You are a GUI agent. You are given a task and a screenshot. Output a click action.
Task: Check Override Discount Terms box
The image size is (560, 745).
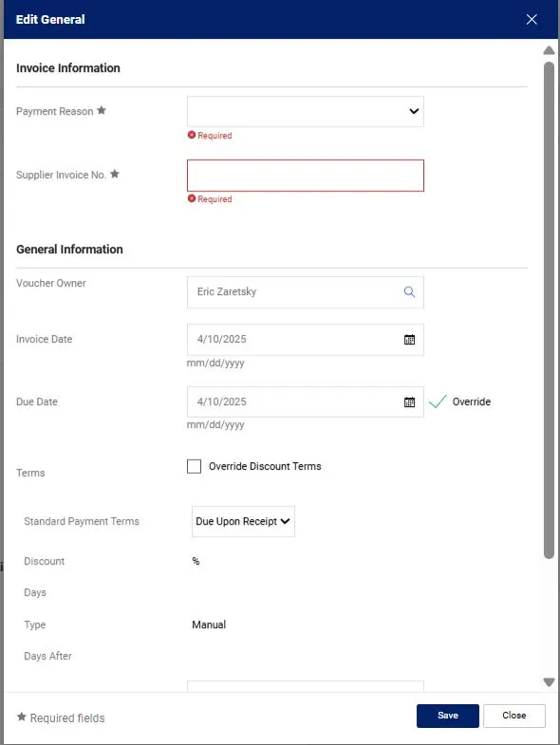(194, 466)
